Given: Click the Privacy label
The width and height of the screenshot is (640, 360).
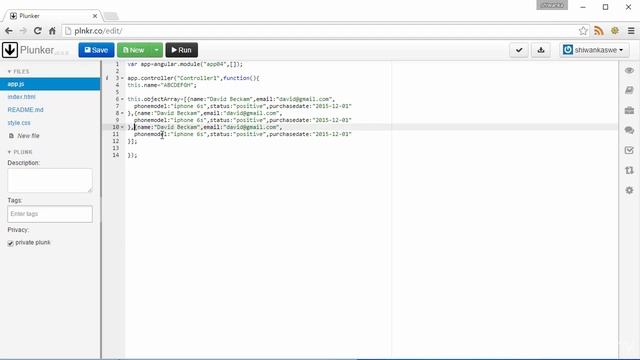Looking at the screenshot, I should [x=18, y=230].
